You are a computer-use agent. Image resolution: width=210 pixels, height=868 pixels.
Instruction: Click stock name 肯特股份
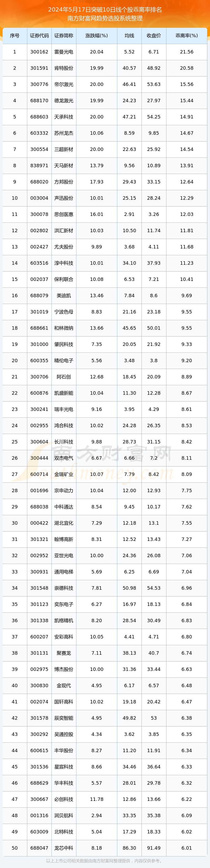(x=64, y=68)
